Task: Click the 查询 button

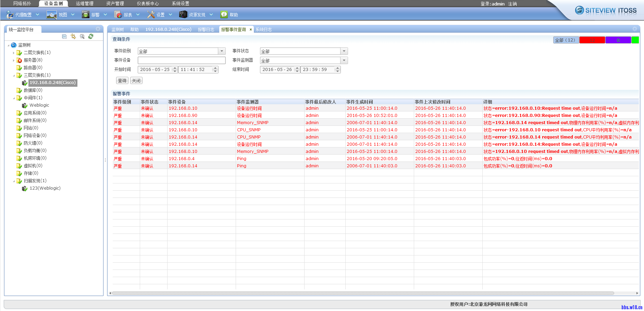Action: (x=122, y=80)
